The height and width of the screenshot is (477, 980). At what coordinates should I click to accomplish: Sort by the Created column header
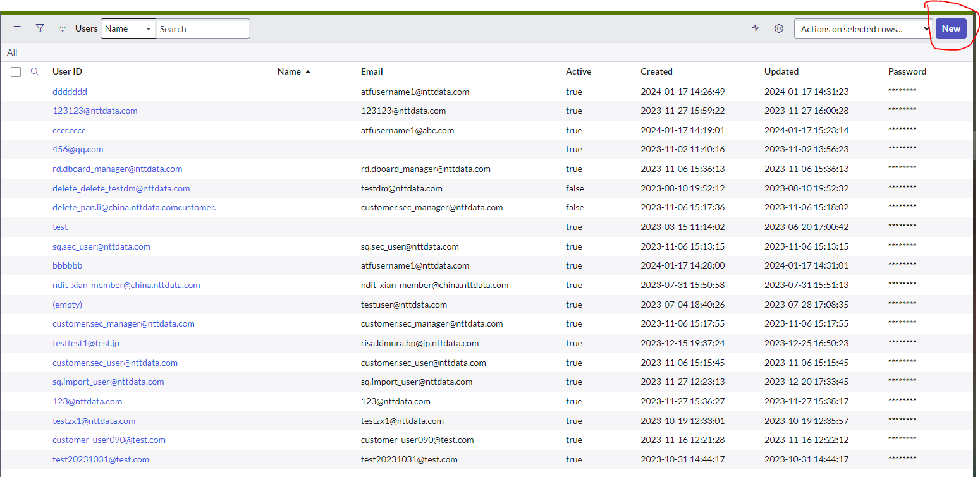coord(656,71)
